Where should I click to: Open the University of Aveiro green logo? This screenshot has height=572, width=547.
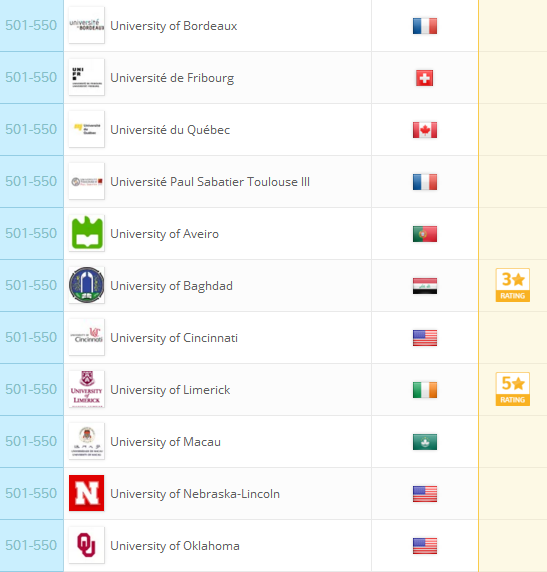click(86, 233)
